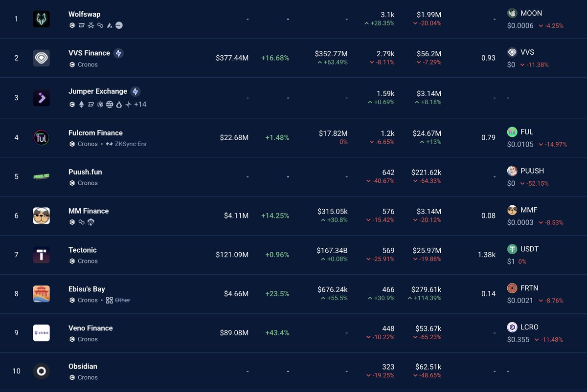This screenshot has height=392, width=587.
Task: Open the Wolfswap dapp name link
Action: click(x=85, y=14)
